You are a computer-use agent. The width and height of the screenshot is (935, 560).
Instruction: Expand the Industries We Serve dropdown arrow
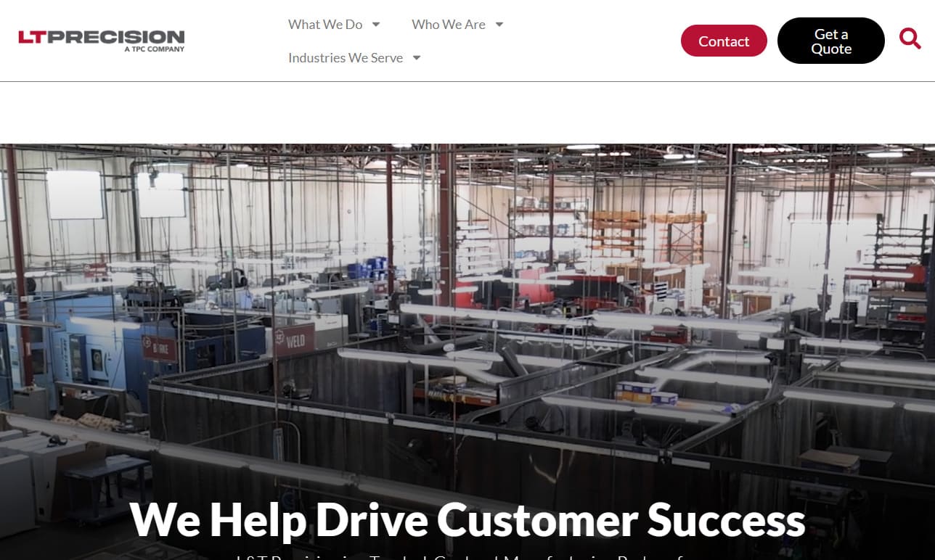(417, 58)
